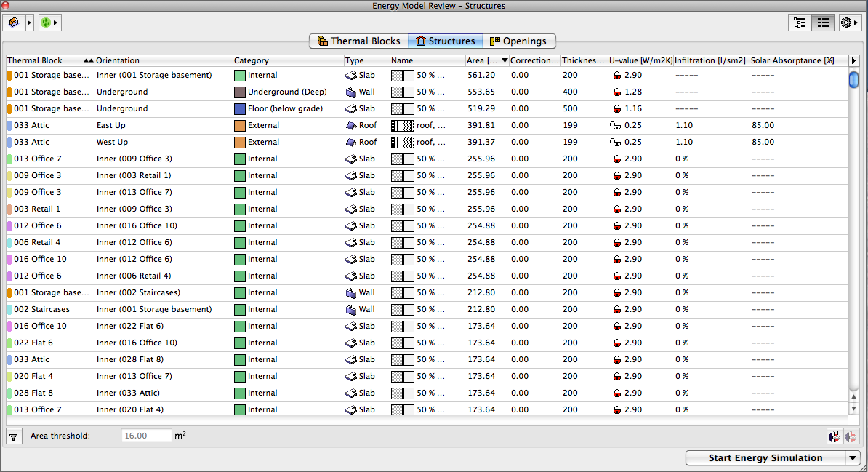Select the 022 Flat 6 row
This screenshot has height=472, width=868.
[427, 343]
